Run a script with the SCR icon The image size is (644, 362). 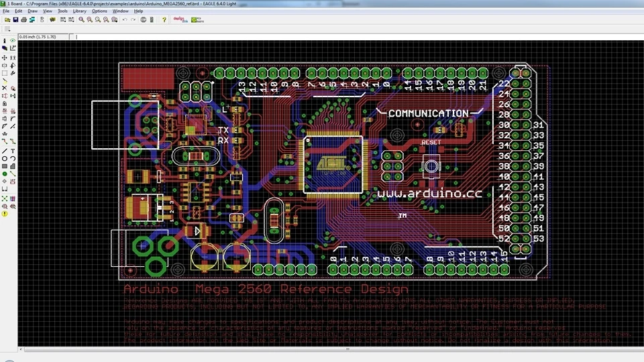63,19
